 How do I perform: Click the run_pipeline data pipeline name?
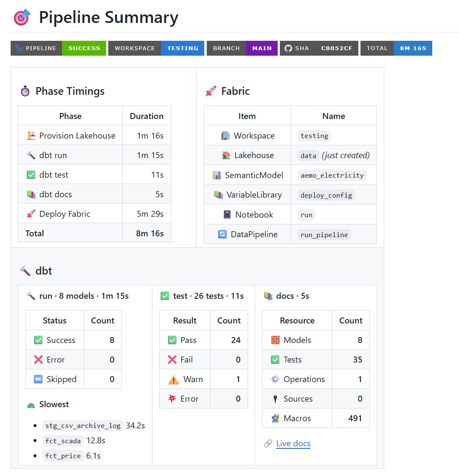point(324,235)
